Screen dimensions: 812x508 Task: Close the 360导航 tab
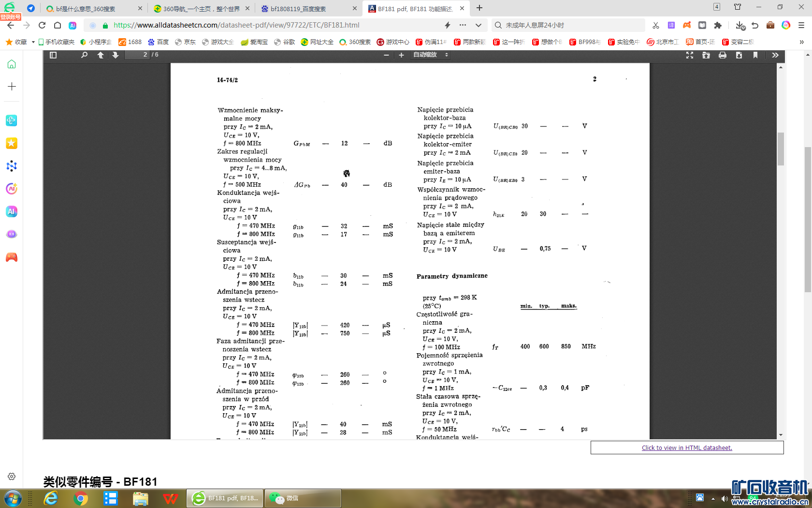[x=247, y=8]
